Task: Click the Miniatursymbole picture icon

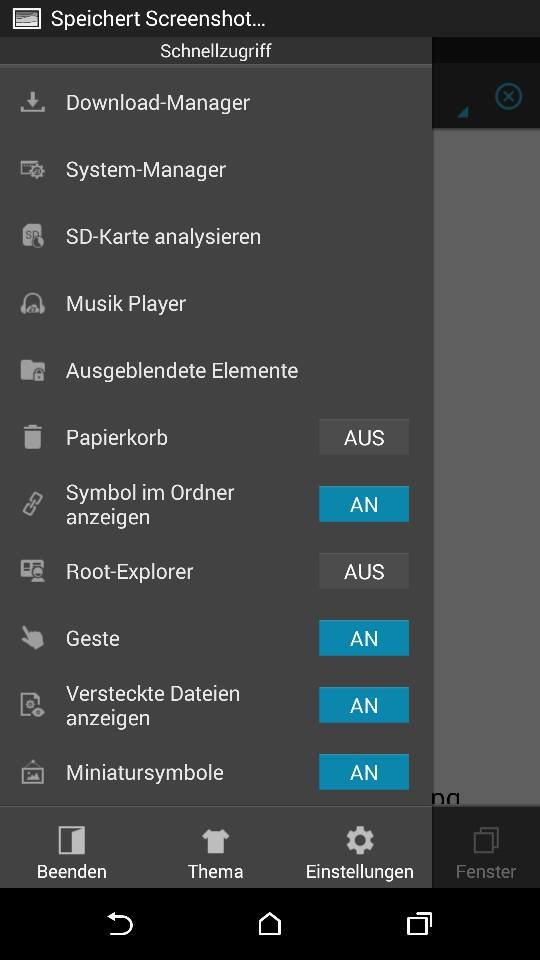Action: 32,772
